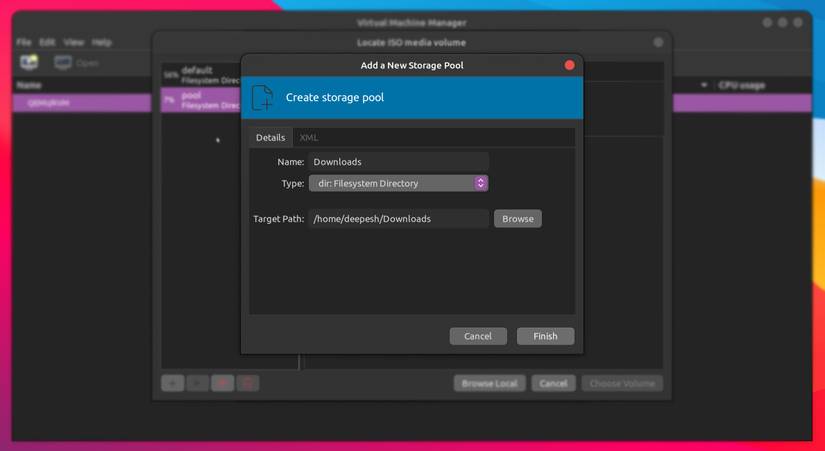Open Help menu in Virtual Machine Manager
825x451 pixels.
pyautogui.click(x=102, y=42)
